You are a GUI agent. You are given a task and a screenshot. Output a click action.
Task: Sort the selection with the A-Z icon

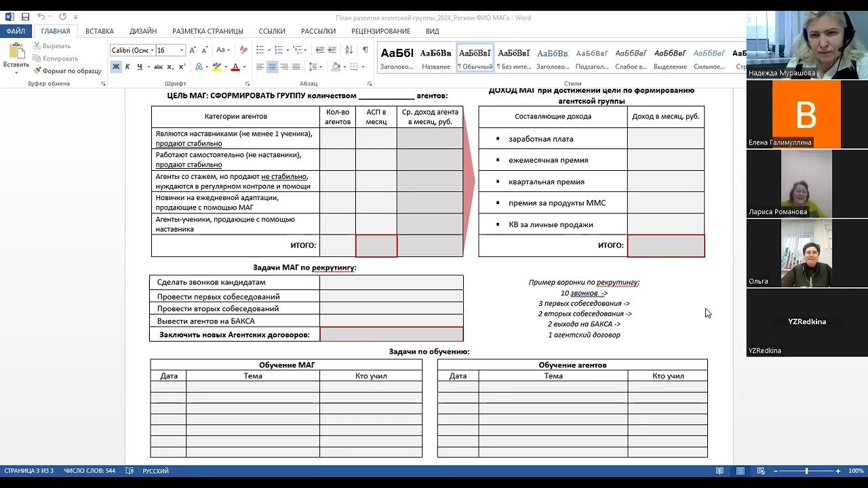tap(349, 50)
